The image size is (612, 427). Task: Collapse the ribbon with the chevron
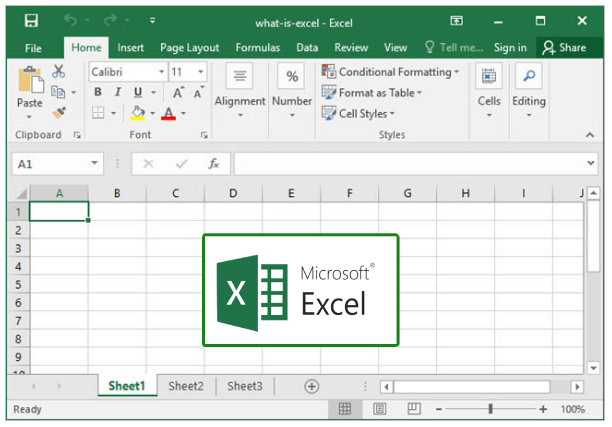pos(590,135)
